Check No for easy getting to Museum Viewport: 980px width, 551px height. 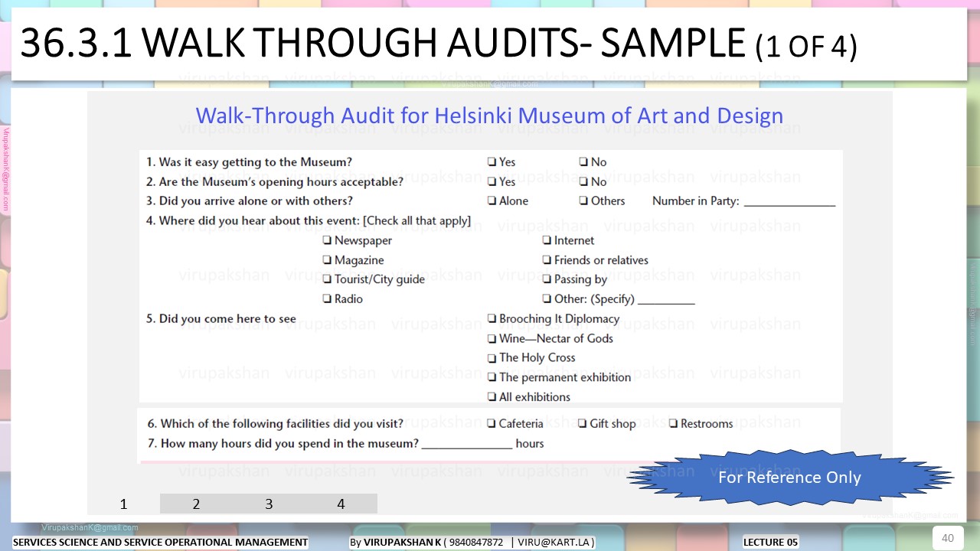583,162
